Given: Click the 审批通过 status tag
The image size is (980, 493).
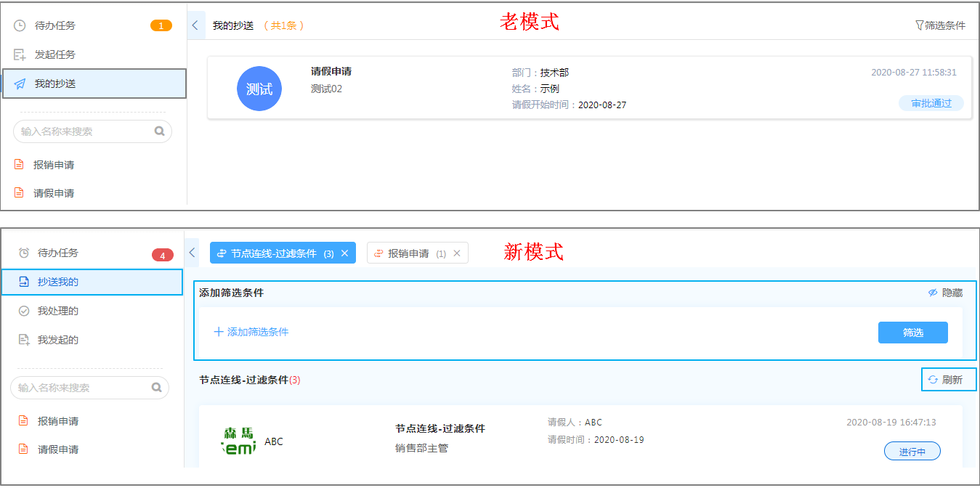Looking at the screenshot, I should click(x=931, y=103).
